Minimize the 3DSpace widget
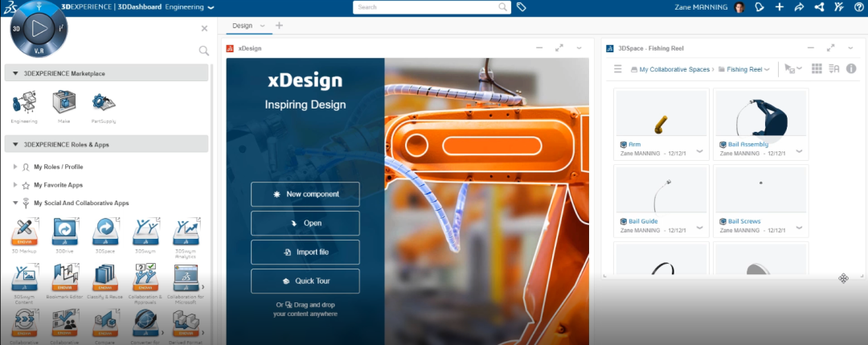Image resolution: width=868 pixels, height=345 pixels. click(810, 48)
